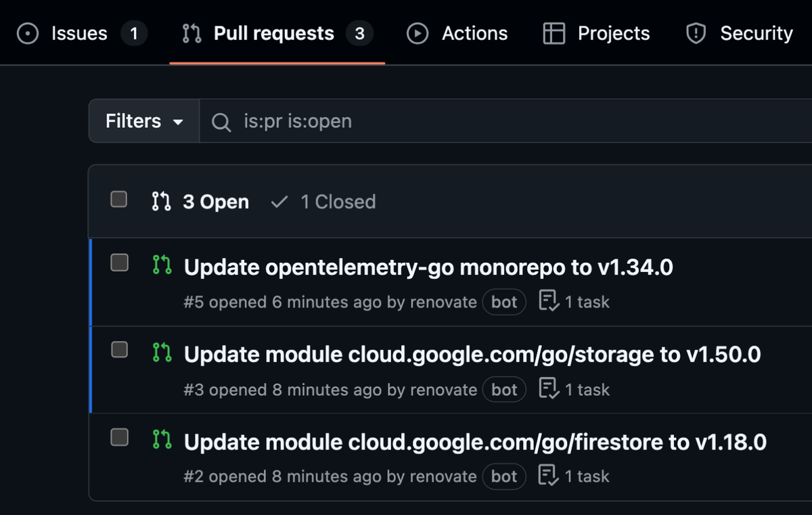Click the renovate author link on PR #3
This screenshot has width=812, height=515.
pyautogui.click(x=443, y=390)
